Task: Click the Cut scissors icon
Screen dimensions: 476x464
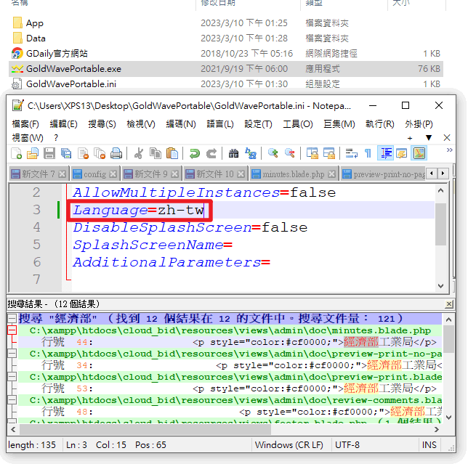Action: (139, 153)
